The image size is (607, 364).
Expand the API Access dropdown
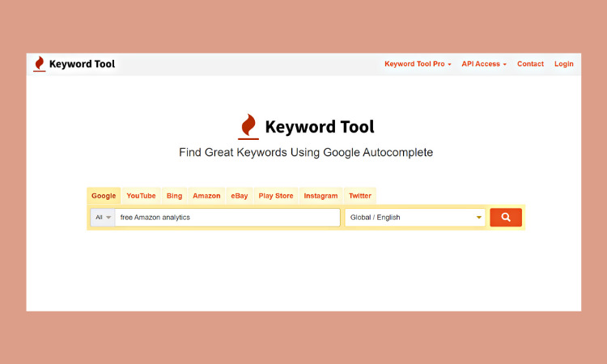pyautogui.click(x=484, y=64)
